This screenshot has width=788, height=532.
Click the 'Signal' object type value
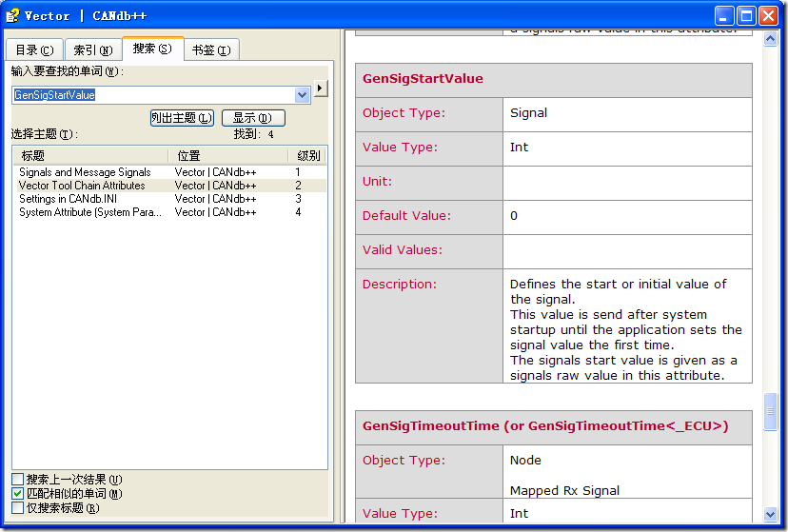(x=528, y=113)
